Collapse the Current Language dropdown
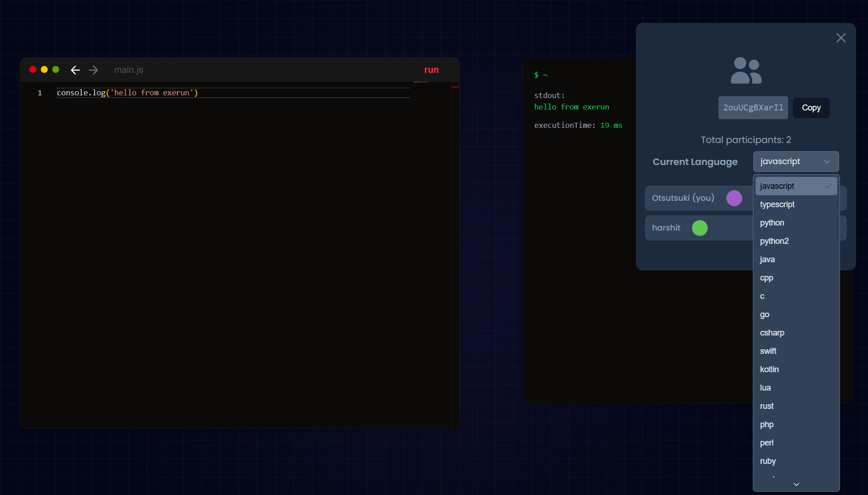The width and height of the screenshot is (868, 495). (796, 162)
